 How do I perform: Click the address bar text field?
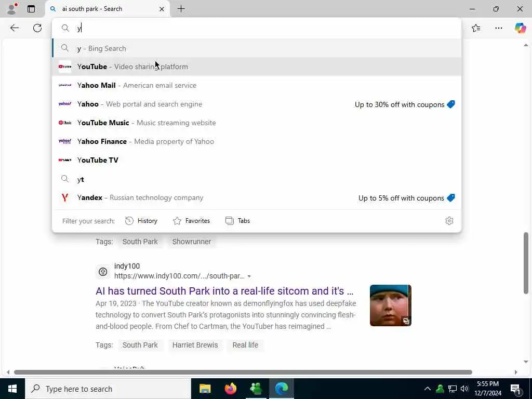[x=257, y=28]
